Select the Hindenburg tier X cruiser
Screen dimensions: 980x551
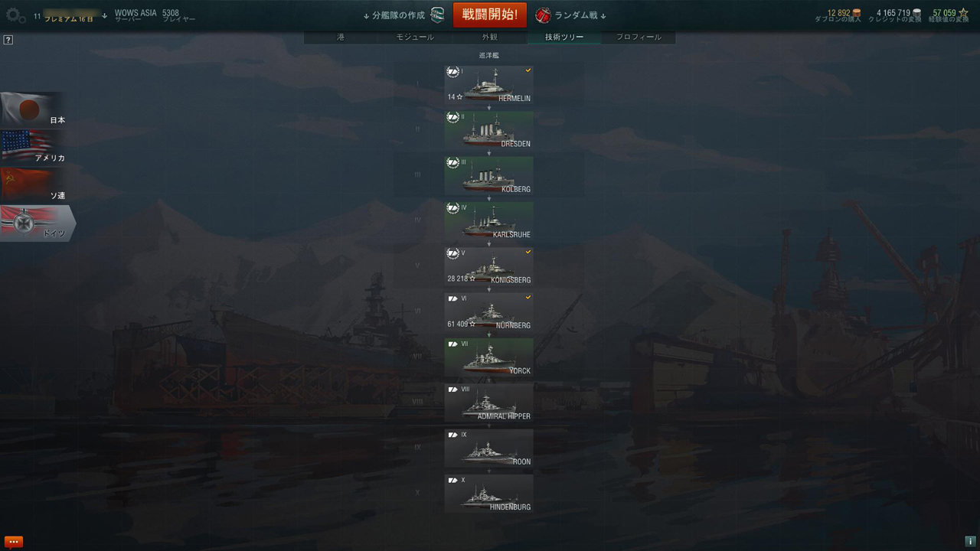click(489, 494)
